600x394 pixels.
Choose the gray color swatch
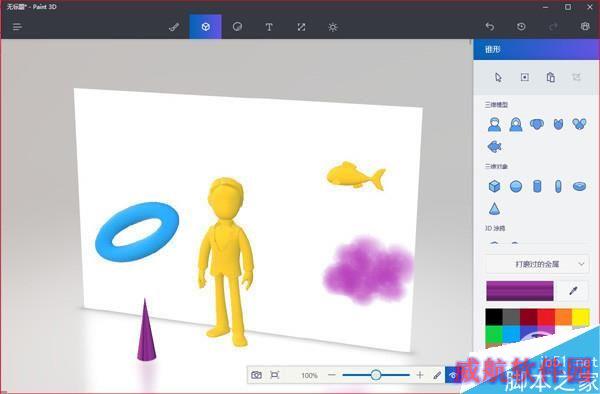click(511, 317)
